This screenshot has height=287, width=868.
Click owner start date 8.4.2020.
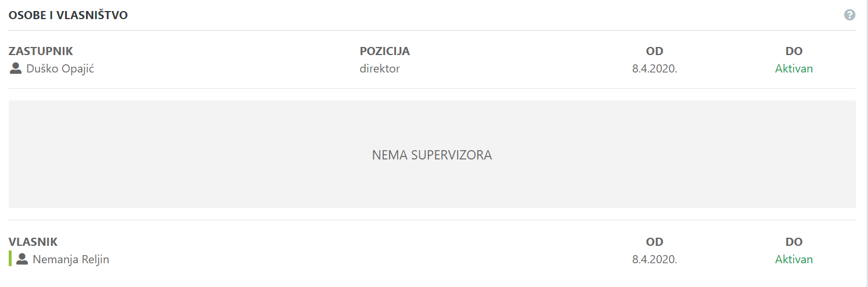point(654,260)
